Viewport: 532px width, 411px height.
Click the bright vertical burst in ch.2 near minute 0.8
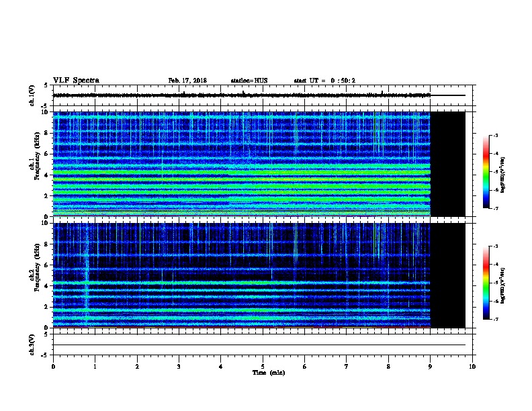click(87, 275)
